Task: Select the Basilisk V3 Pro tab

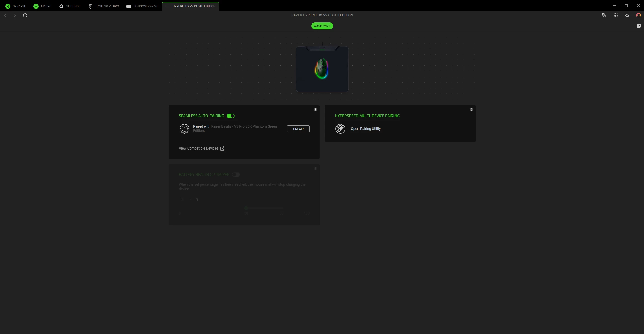Action: coord(104,6)
